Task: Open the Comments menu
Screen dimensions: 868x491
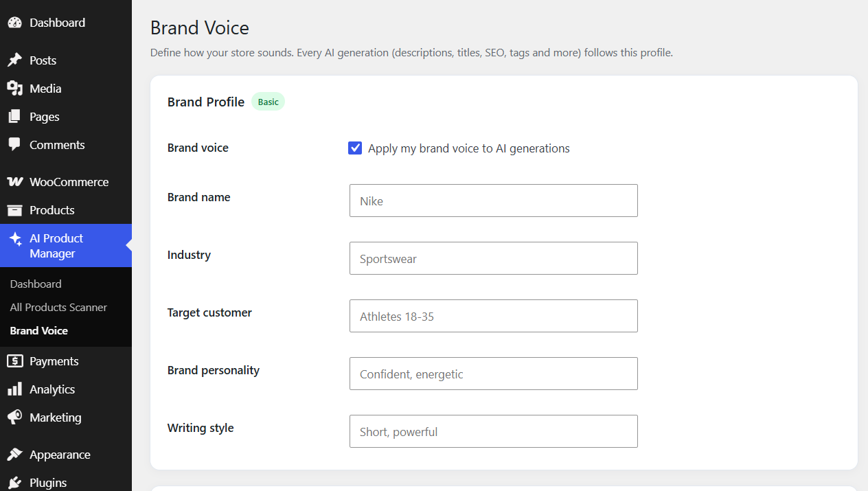Action: click(66, 145)
